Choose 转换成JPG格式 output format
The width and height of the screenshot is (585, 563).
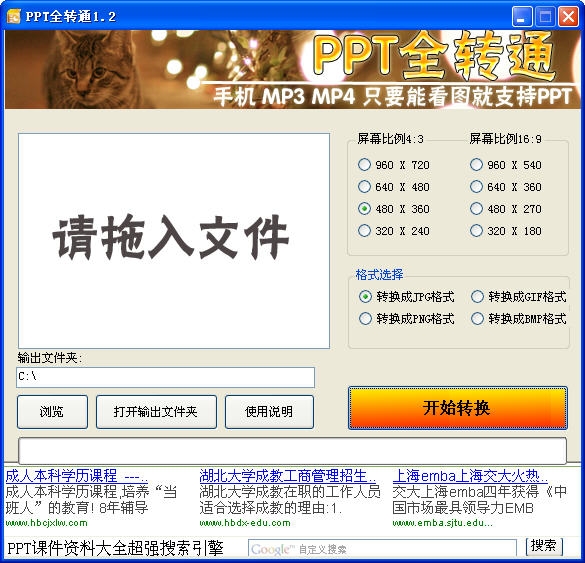pos(406,297)
